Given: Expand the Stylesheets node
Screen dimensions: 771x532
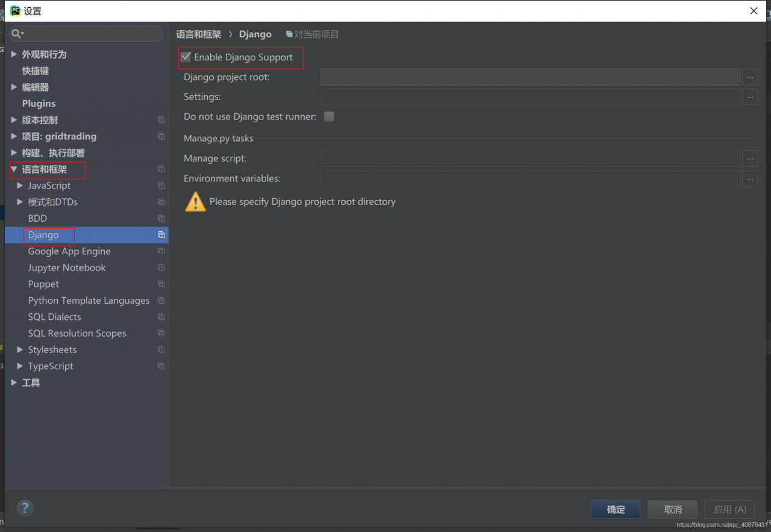Looking at the screenshot, I should (x=20, y=349).
